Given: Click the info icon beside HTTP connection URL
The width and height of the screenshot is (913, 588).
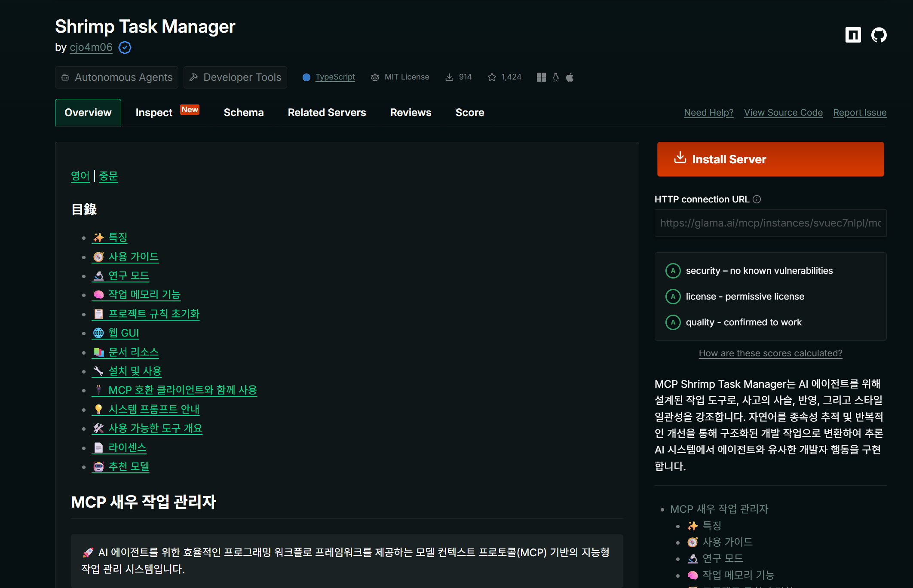Looking at the screenshot, I should coord(757,199).
